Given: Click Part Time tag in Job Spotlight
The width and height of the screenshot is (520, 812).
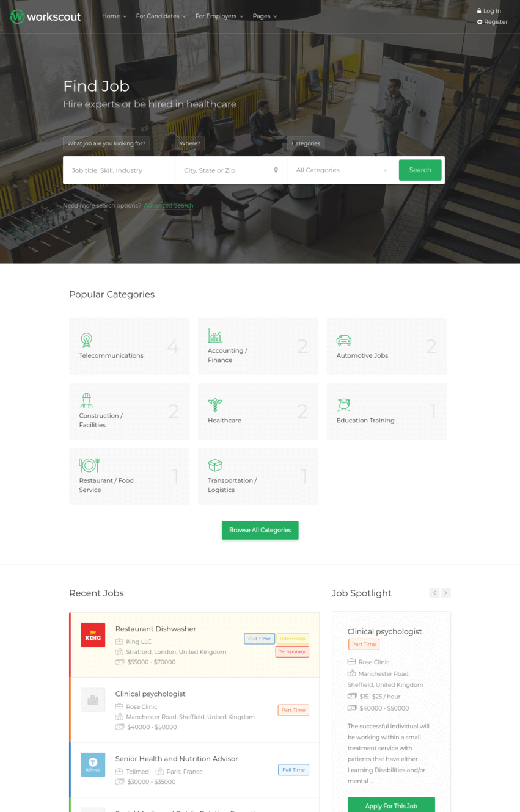Looking at the screenshot, I should click(364, 644).
